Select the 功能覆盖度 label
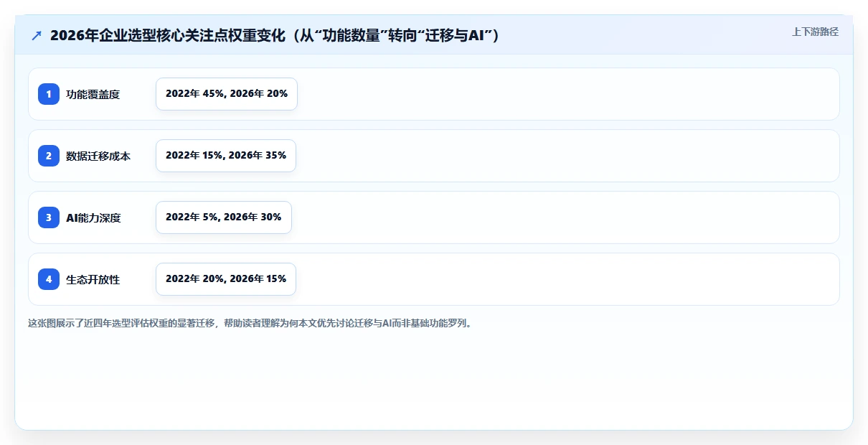The height and width of the screenshot is (445, 868). (x=93, y=94)
